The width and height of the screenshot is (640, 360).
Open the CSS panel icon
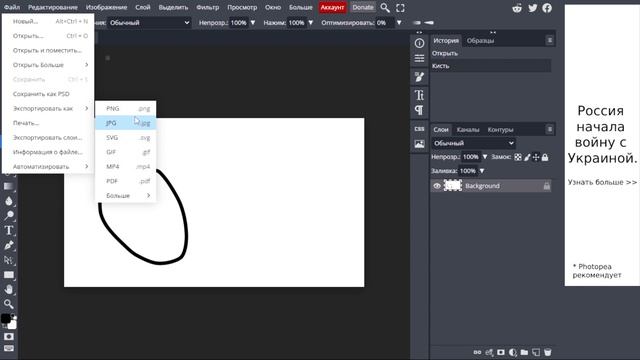coord(419,129)
